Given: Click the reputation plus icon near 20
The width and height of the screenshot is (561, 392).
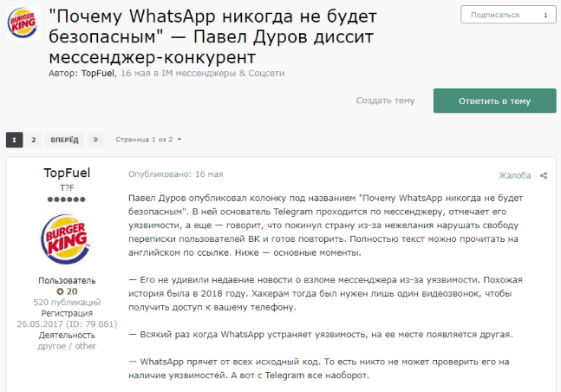Looking at the screenshot, I should 60,291.
